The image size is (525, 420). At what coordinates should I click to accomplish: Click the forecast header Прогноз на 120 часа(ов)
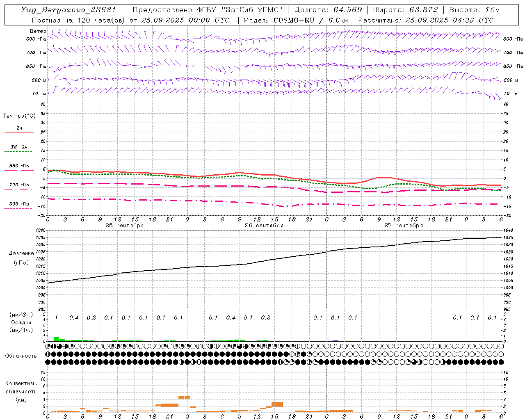coord(79,20)
